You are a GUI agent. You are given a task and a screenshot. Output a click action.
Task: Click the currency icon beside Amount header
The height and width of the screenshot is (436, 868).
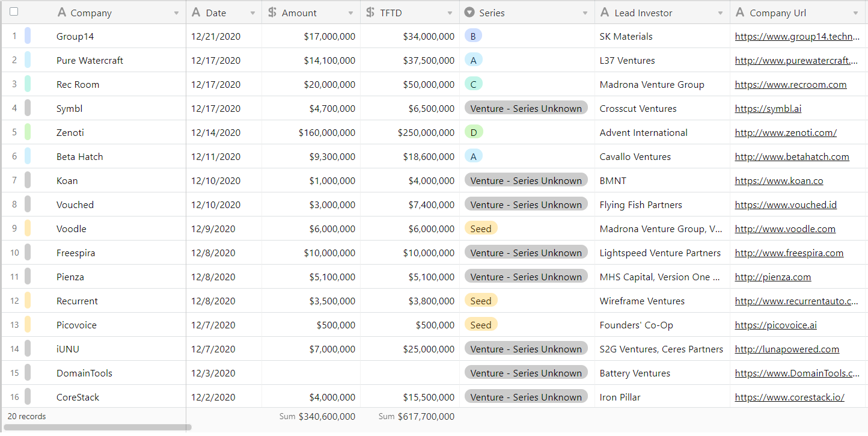coord(272,13)
